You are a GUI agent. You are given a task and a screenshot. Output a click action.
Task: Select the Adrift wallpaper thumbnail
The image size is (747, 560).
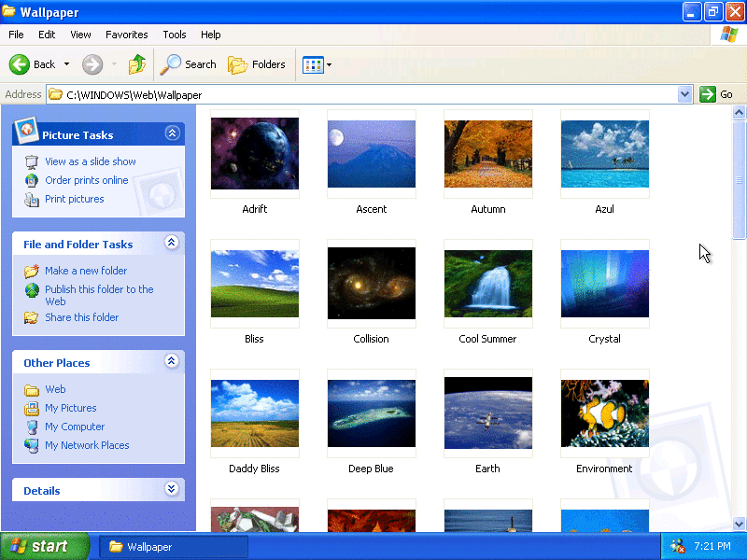tap(255, 153)
